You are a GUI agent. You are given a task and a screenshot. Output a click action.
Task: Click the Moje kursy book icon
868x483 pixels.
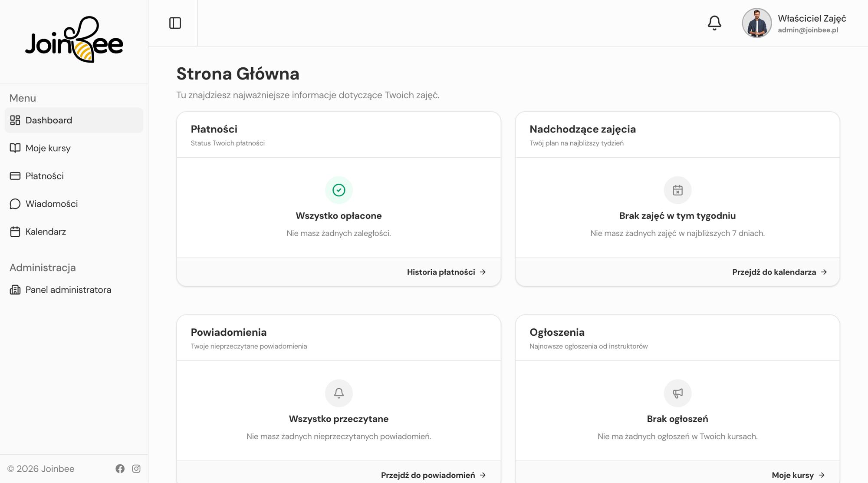[x=15, y=148]
